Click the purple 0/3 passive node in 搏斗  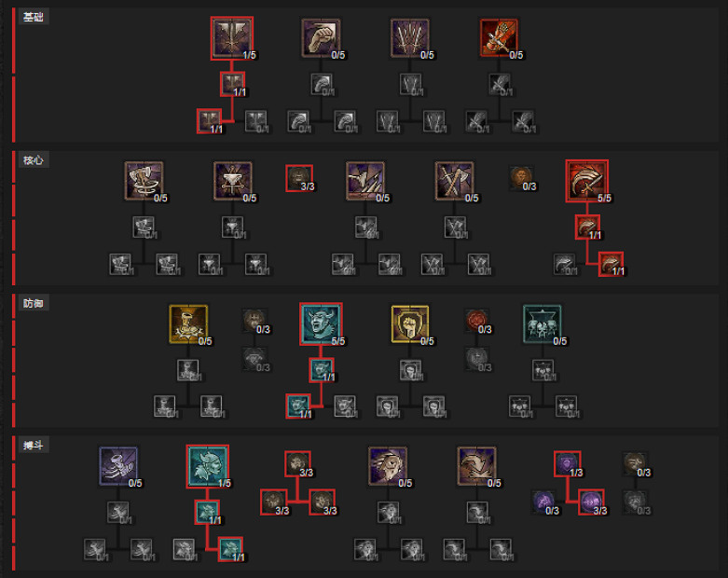tap(543, 502)
